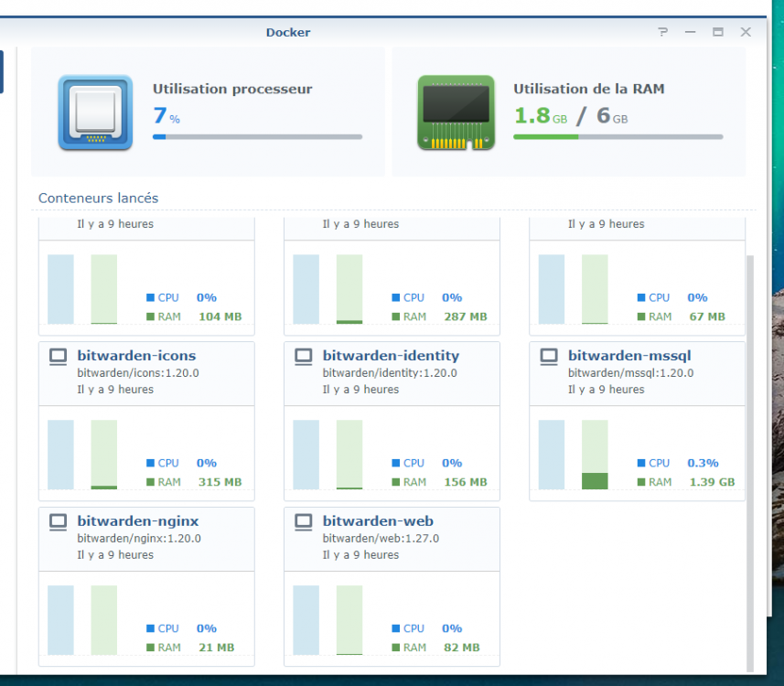Click the bitwarden-web container monitor icon
This screenshot has height=686, width=784.
pos(303,522)
